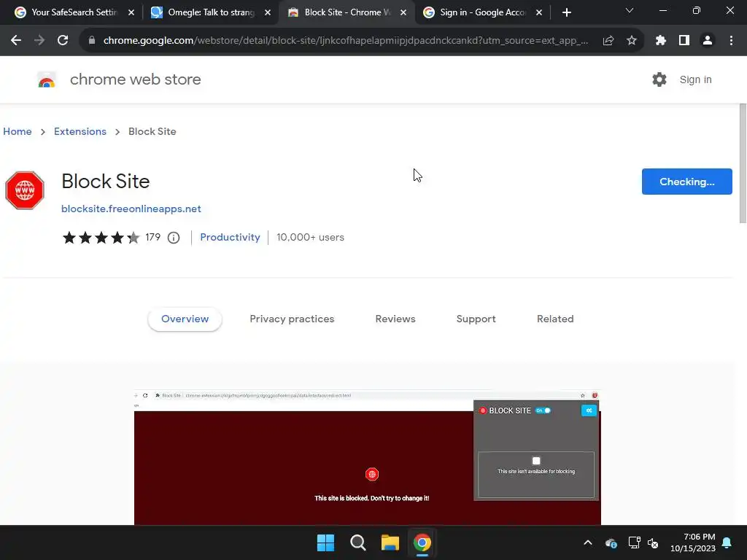Open the Related tab
This screenshot has width=747, height=560.
(555, 319)
